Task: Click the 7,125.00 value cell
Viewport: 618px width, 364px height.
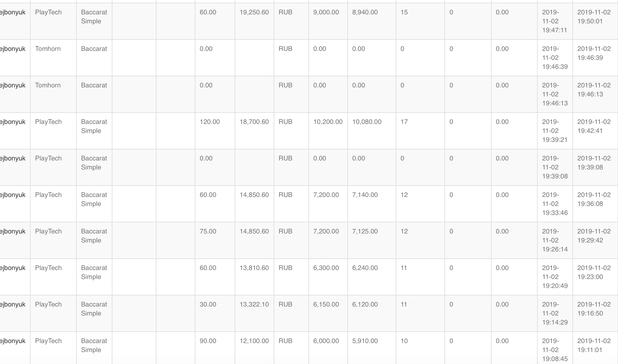Action: (x=365, y=231)
